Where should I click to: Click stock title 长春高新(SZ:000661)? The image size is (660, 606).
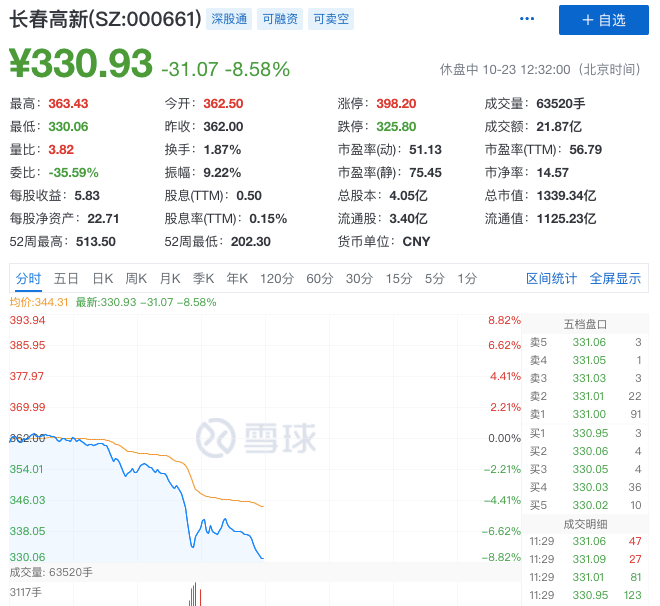coord(105,19)
